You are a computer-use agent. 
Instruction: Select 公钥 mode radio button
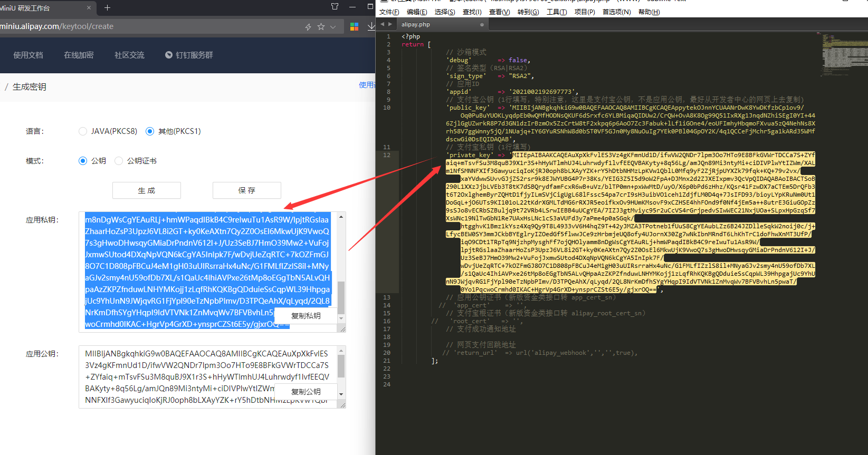click(83, 161)
